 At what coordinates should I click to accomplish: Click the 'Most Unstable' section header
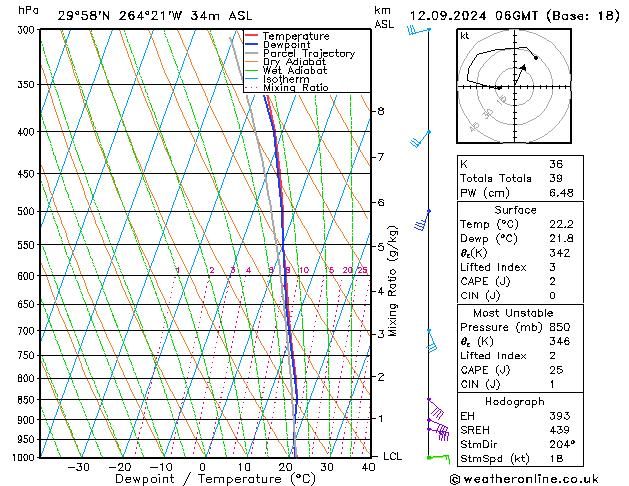click(x=513, y=313)
